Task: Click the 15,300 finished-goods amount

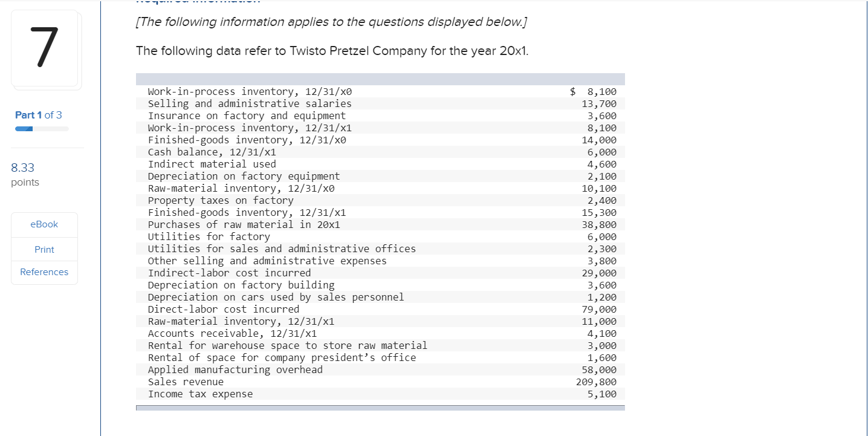Action: point(599,212)
